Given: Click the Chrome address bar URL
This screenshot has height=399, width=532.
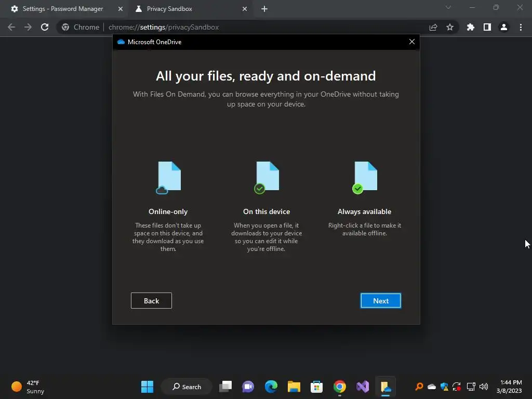Looking at the screenshot, I should tap(164, 27).
